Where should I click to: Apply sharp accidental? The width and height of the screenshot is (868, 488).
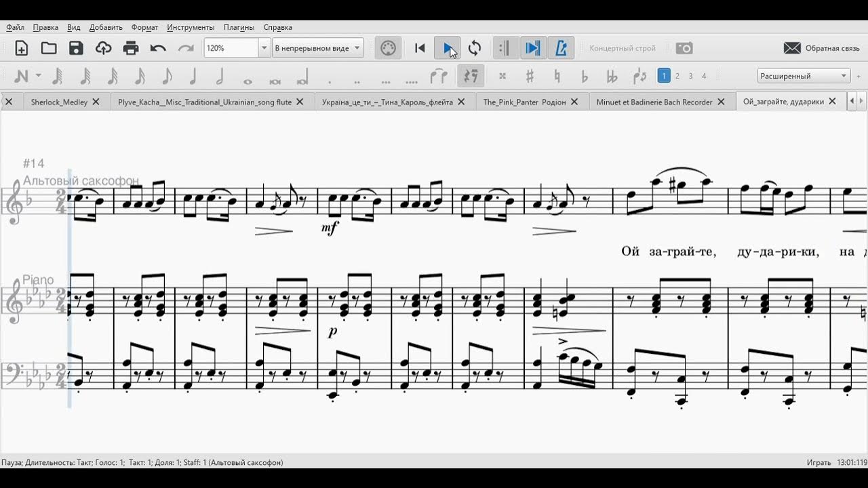coord(530,76)
